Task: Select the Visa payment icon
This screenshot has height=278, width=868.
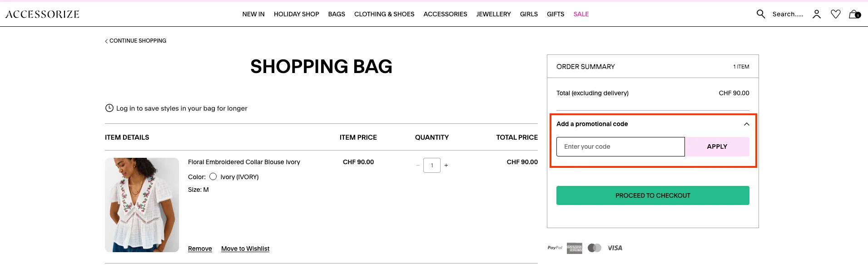Action: 615,248
